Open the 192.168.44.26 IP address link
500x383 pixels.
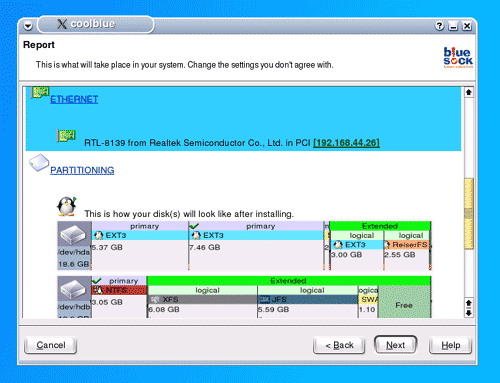tap(346, 143)
